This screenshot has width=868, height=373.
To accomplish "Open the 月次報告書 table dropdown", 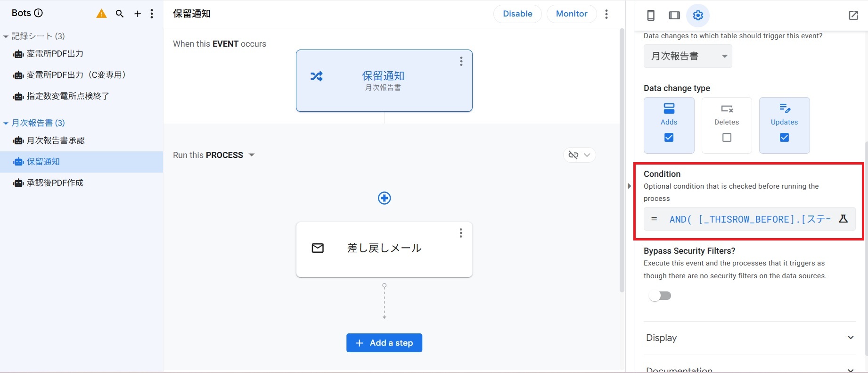I will pos(688,56).
